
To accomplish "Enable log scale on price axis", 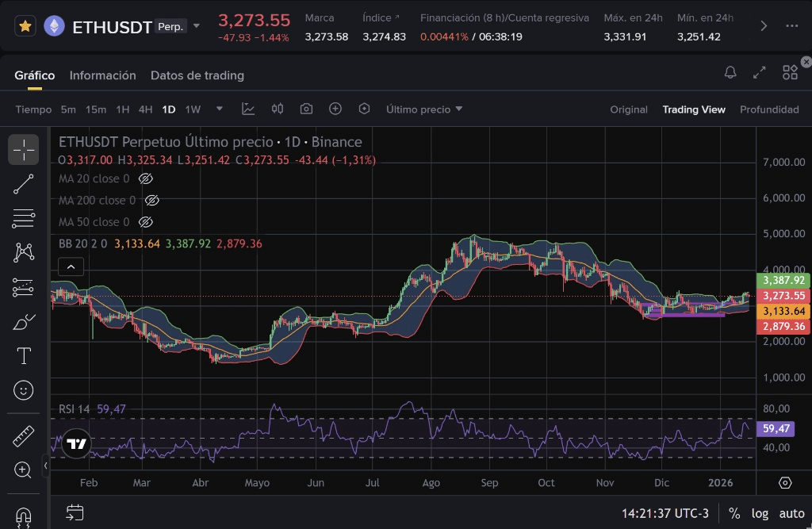I will [760, 513].
